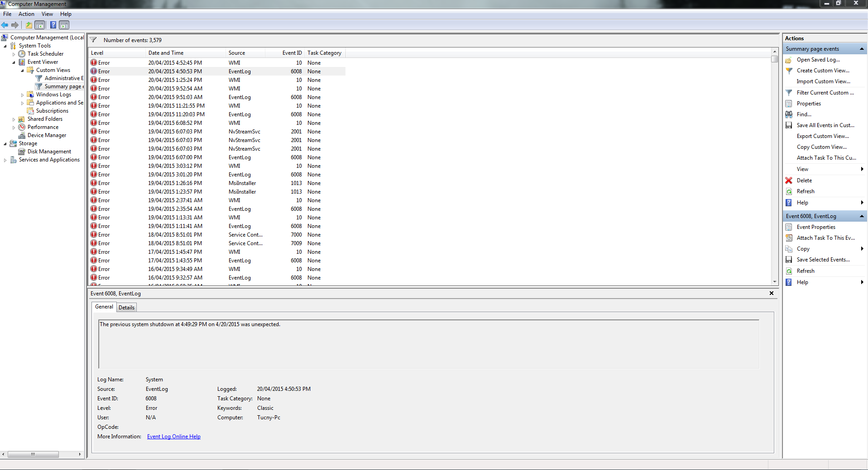
Task: Click Attach Task To This Custom View
Action: click(826, 158)
